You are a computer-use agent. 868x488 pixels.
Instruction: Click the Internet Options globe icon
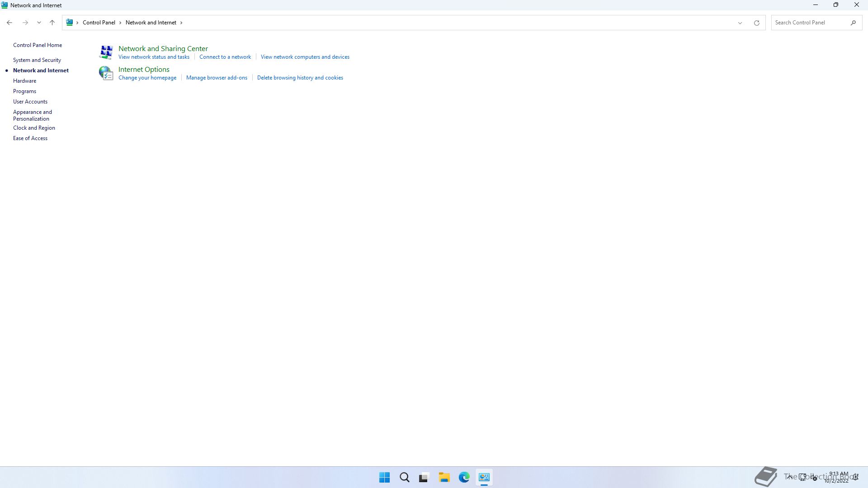[106, 73]
